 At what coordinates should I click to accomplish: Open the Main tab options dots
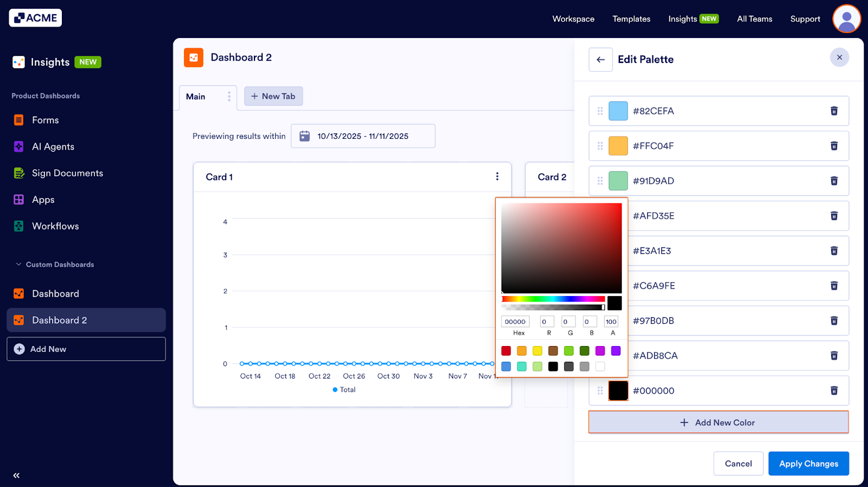coord(229,97)
